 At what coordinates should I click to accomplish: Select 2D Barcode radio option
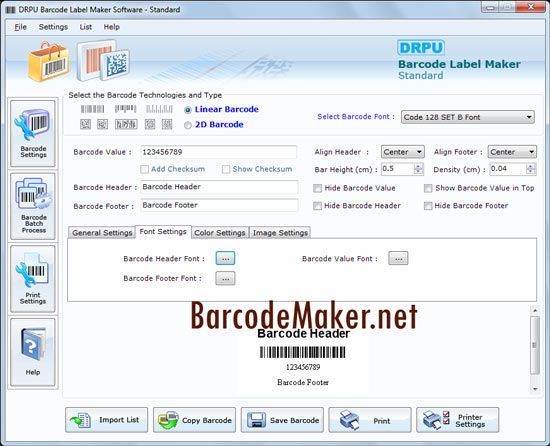pyautogui.click(x=188, y=125)
